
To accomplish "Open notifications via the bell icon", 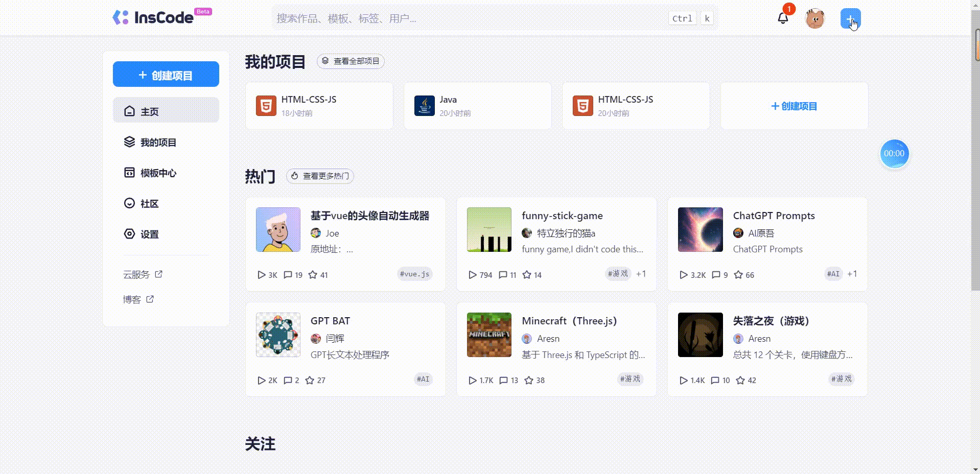I will coord(783,18).
